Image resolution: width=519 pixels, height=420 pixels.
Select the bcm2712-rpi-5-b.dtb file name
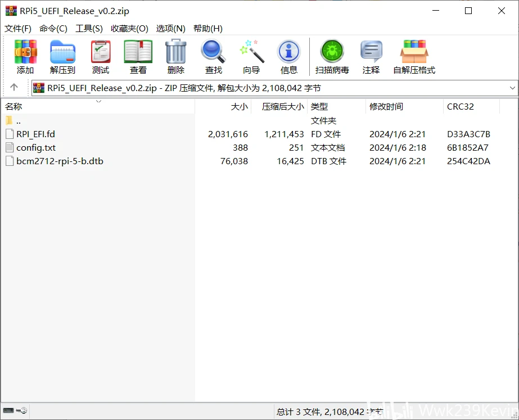[x=60, y=161]
